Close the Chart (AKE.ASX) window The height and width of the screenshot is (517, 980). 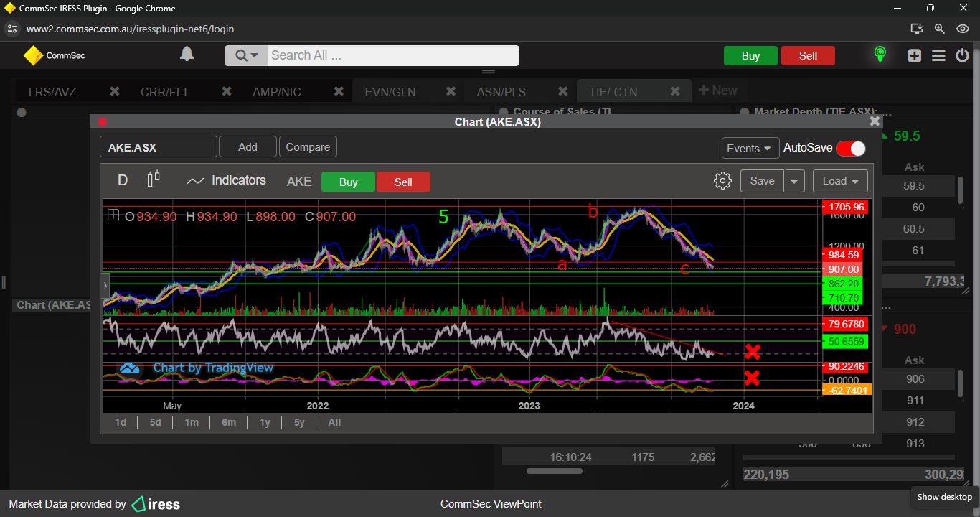875,121
